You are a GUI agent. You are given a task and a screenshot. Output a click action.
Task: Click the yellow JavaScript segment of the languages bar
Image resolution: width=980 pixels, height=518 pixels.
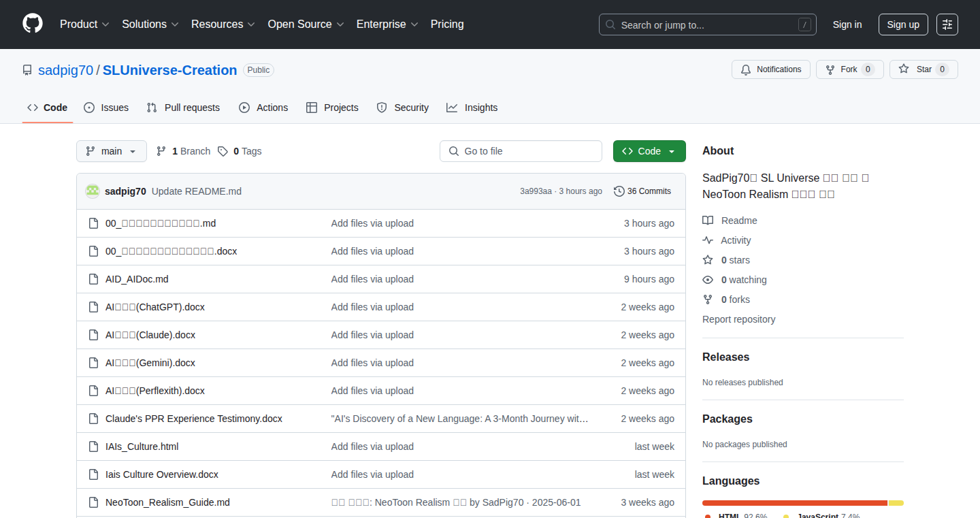[896, 503]
